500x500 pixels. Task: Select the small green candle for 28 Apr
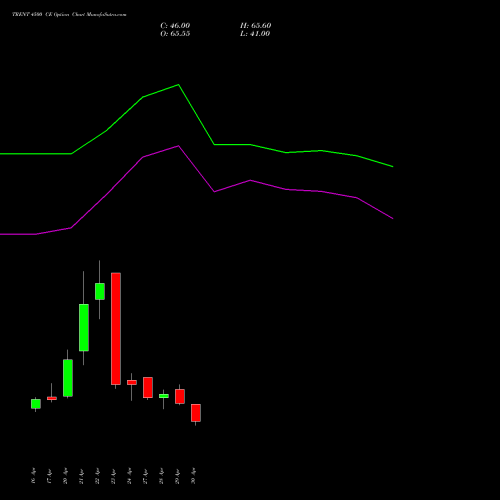pyautogui.click(x=164, y=396)
